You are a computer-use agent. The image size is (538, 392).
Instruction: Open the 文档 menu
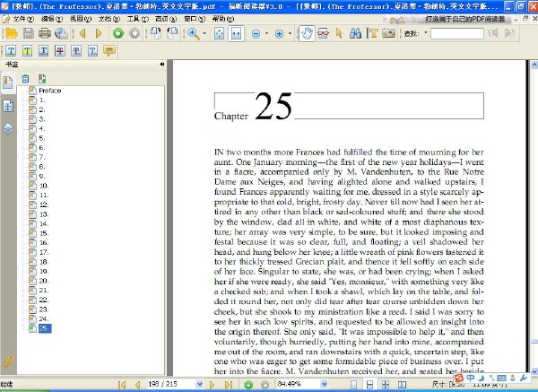click(108, 19)
